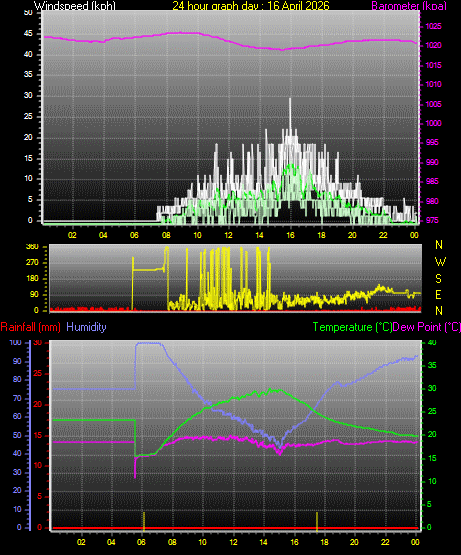Click the sunset marker near hour 18
This screenshot has width=461, height=555.
317,521
